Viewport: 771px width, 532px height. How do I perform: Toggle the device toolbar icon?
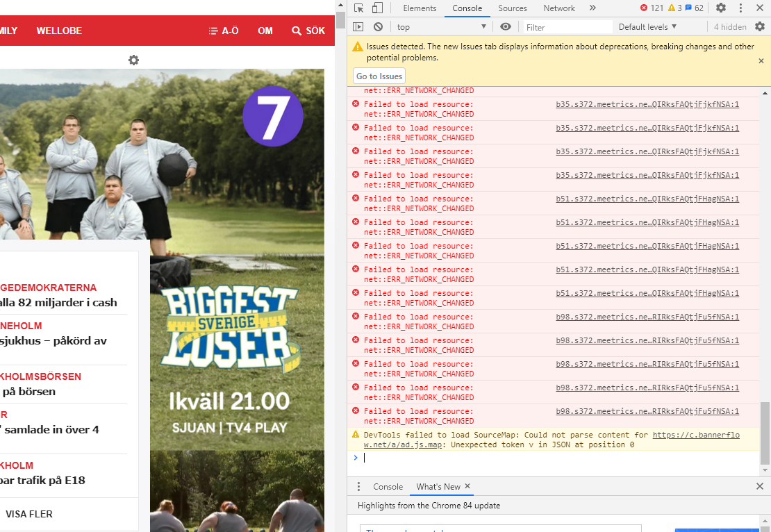coord(377,8)
